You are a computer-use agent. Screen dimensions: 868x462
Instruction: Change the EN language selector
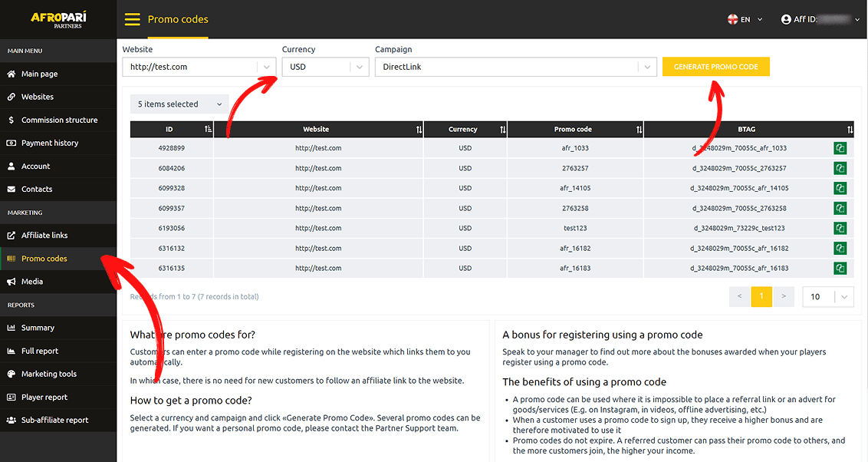(x=745, y=19)
